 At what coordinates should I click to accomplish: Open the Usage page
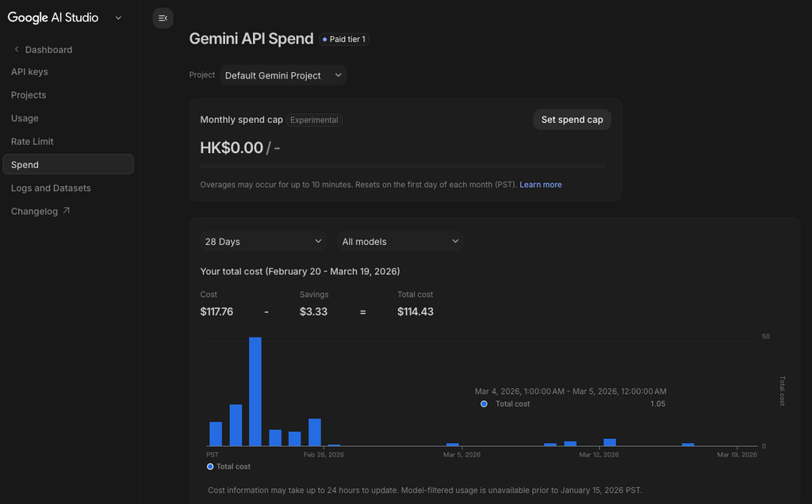point(25,118)
